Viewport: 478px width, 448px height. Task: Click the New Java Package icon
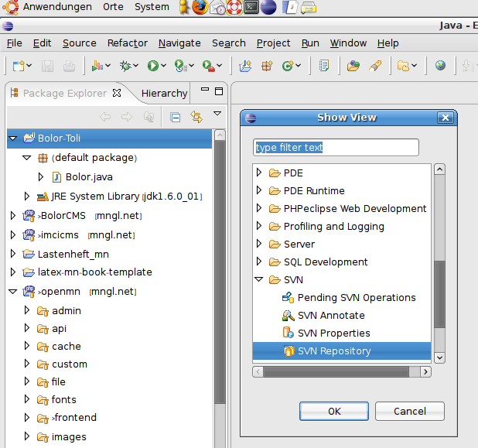267,66
